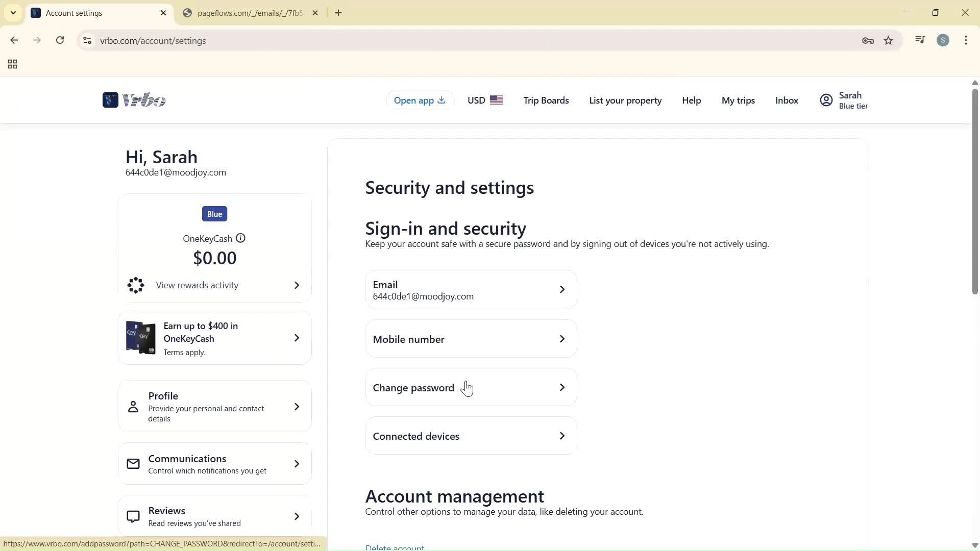Click the back navigation arrow
Image resolution: width=980 pixels, height=551 pixels.
point(14,40)
